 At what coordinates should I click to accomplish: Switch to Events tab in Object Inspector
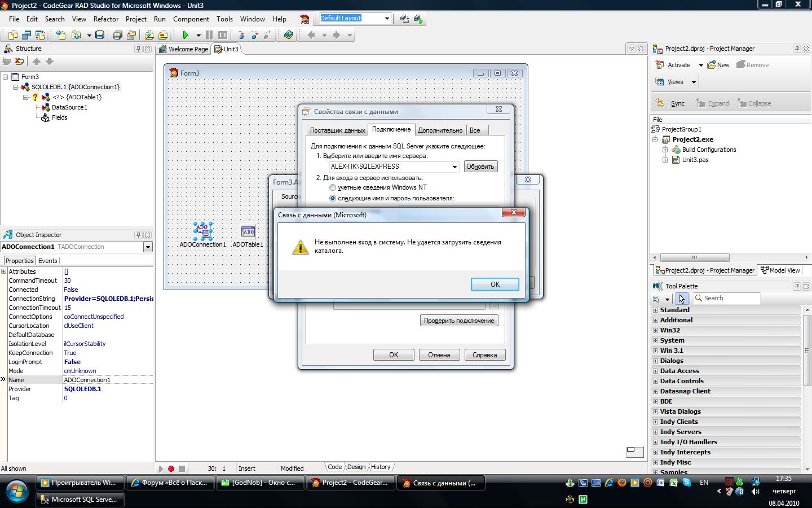coord(47,261)
